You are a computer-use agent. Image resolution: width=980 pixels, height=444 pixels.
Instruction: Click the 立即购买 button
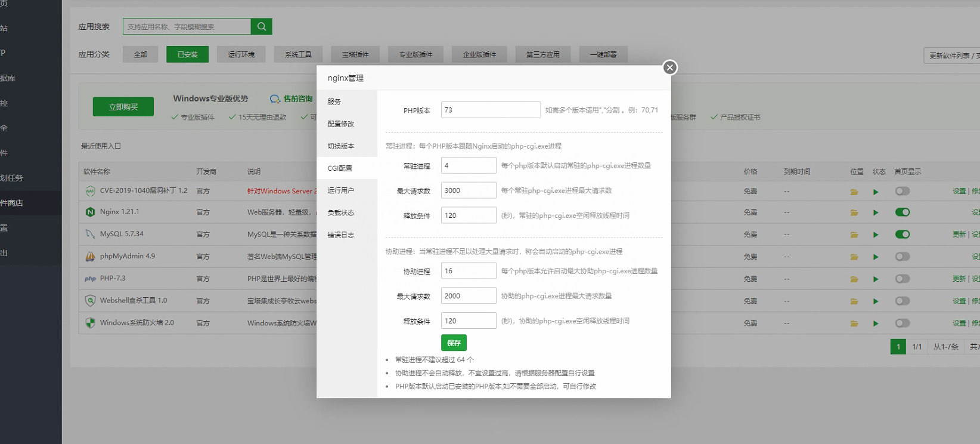pyautogui.click(x=123, y=107)
